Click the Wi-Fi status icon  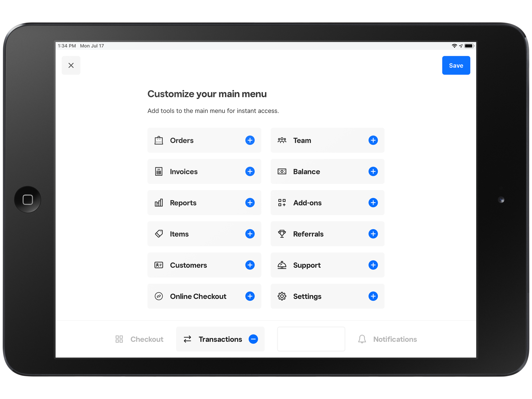tap(454, 46)
